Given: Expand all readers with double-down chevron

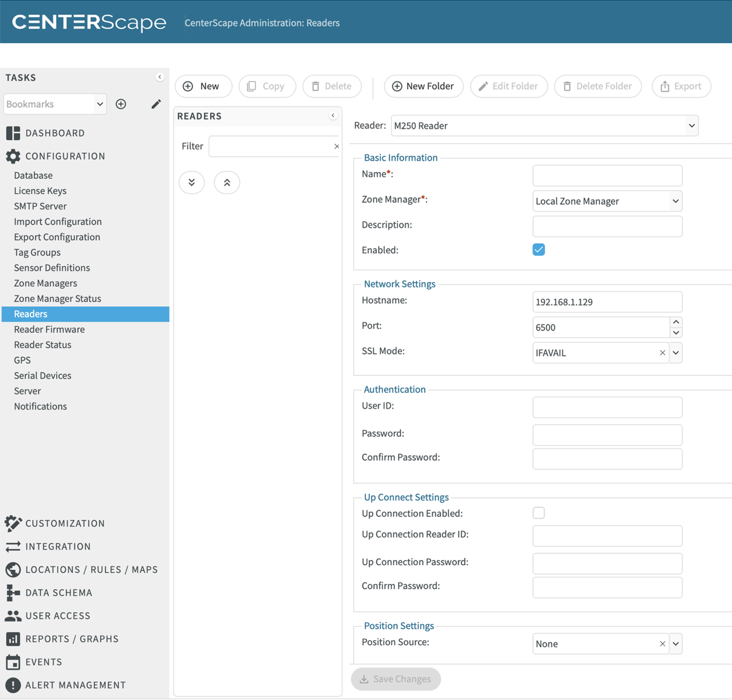Looking at the screenshot, I should (191, 183).
